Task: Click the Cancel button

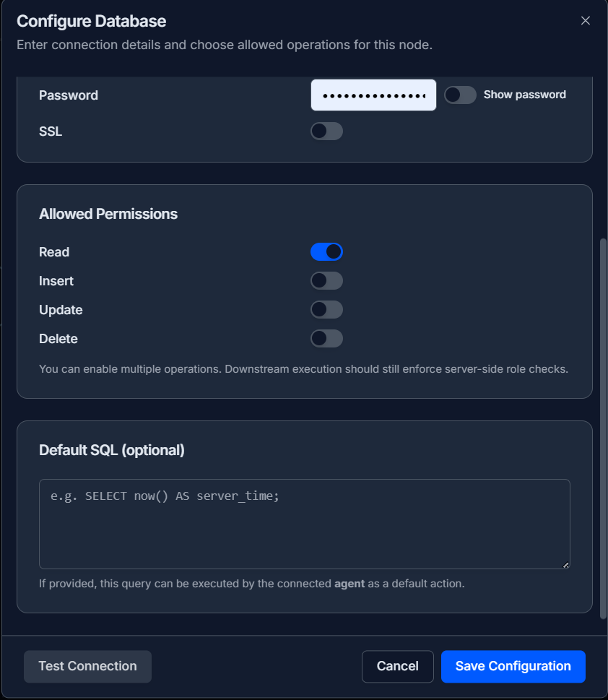Action: [x=397, y=666]
